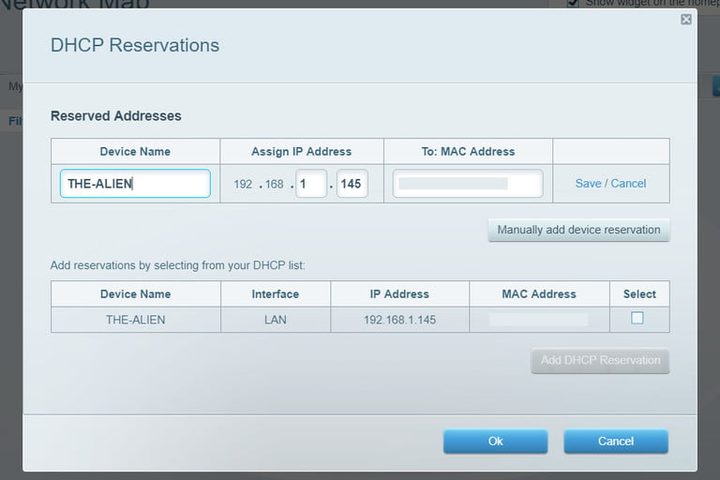This screenshot has height=480, width=720.
Task: Click the Interface column header
Action: (x=275, y=294)
